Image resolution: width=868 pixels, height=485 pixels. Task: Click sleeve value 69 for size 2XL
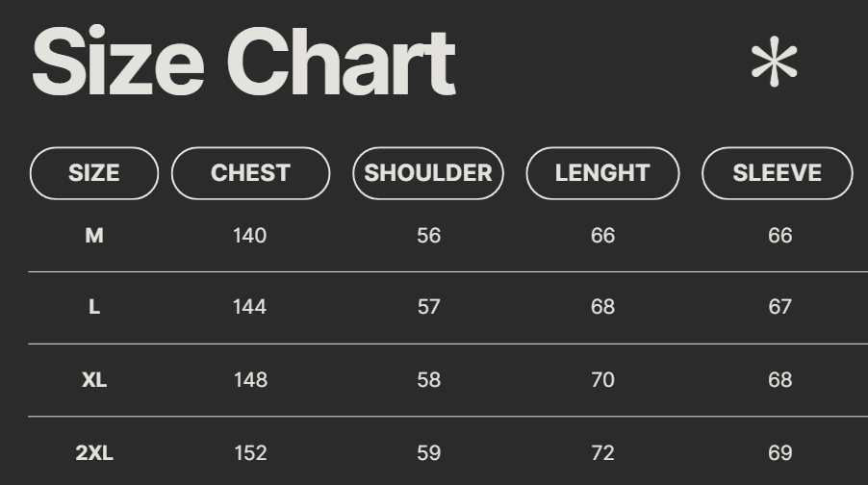click(780, 452)
